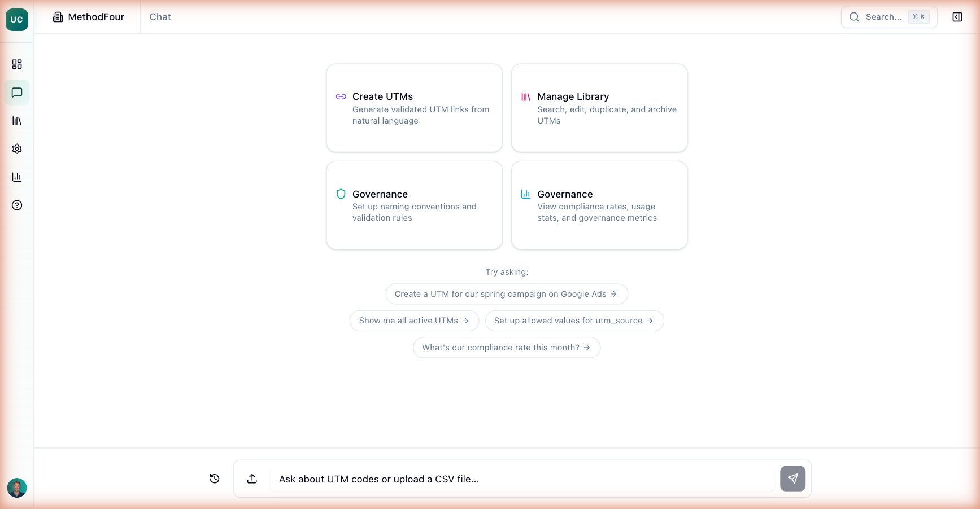Open the Dashboard panel from the sidebar
The width and height of the screenshot is (980, 509).
[17, 64]
